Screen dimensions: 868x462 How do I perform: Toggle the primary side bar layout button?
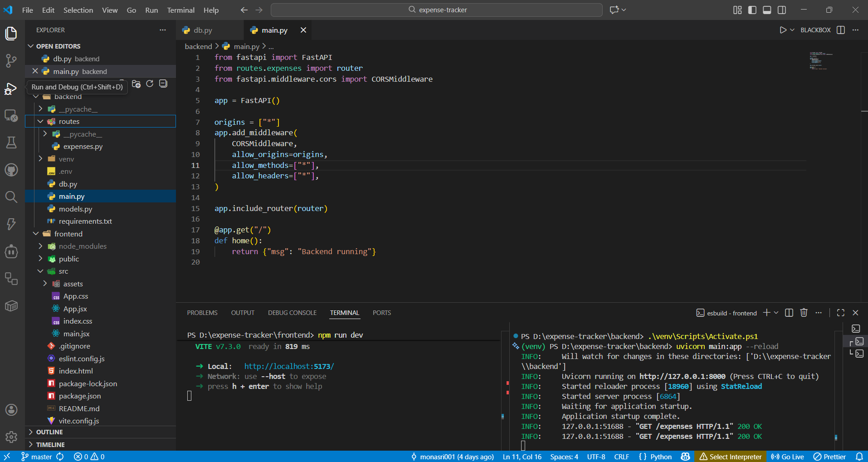pos(752,10)
